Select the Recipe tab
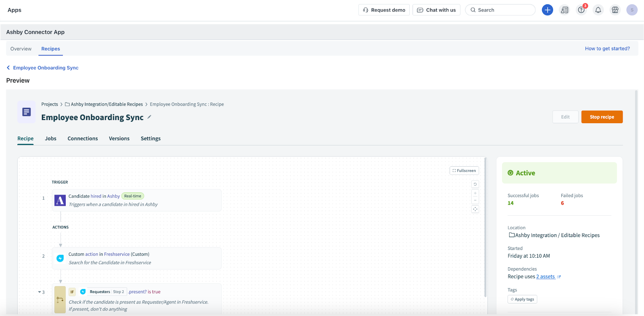 [25, 138]
